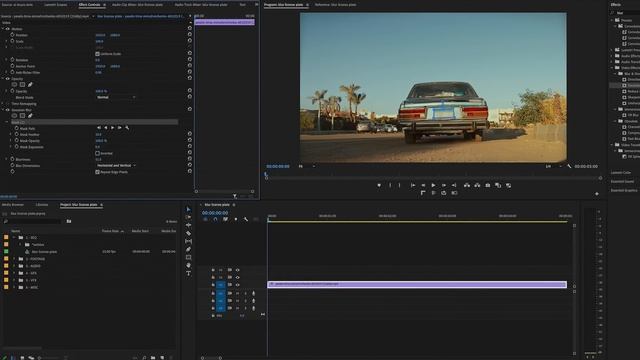Expand the Blurriness parameter
The height and width of the screenshot is (360, 640).
[7, 159]
